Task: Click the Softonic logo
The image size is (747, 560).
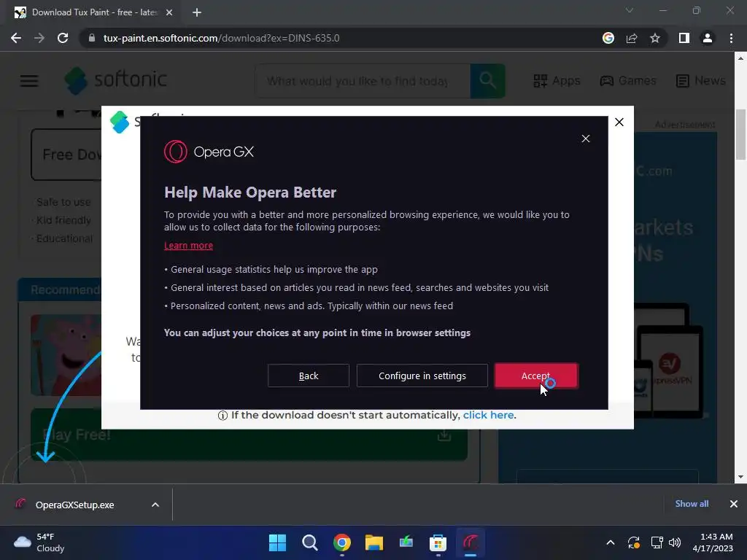Action: pyautogui.click(x=116, y=80)
